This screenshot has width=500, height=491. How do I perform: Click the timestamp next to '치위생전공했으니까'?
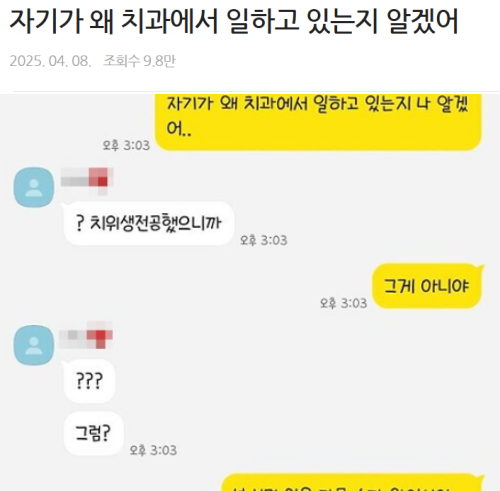click(x=264, y=240)
